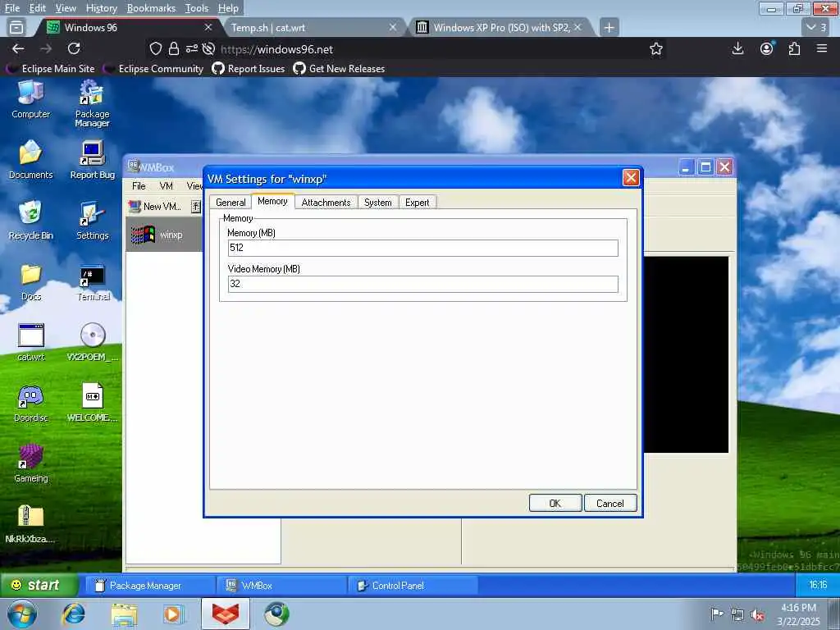This screenshot has height=630, width=840.
Task: Open the browser account icon
Action: 767,48
